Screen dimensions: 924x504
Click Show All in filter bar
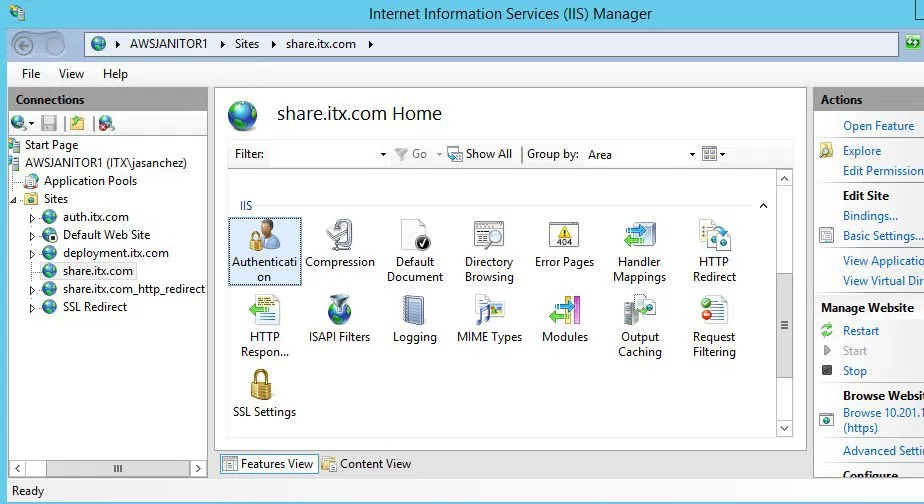(x=480, y=154)
